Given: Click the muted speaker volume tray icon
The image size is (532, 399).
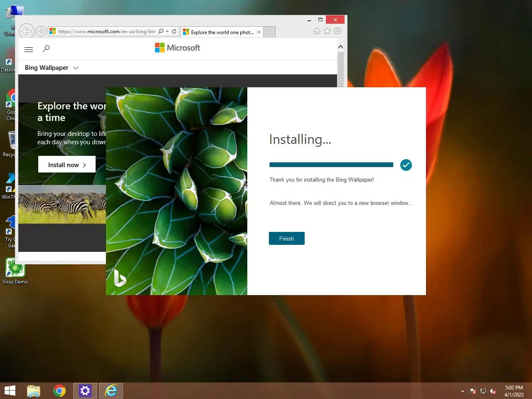Looking at the screenshot, I should coord(493,391).
